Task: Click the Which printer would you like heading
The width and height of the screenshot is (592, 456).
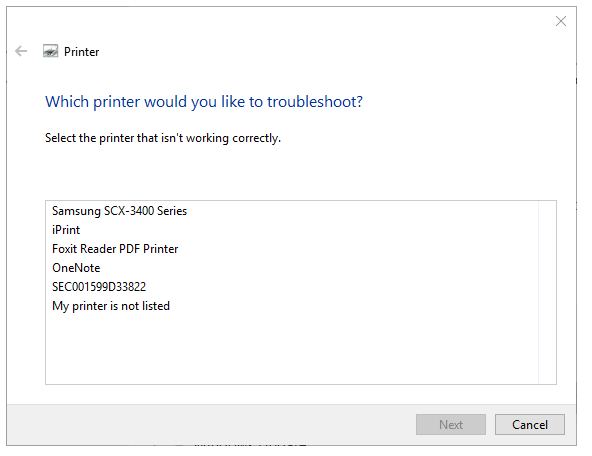Action: pyautogui.click(x=204, y=102)
